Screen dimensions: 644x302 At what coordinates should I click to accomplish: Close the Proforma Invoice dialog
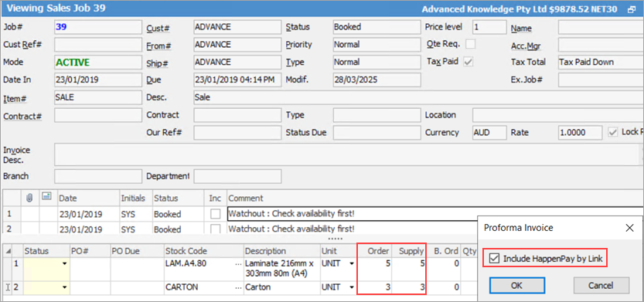coord(629,228)
